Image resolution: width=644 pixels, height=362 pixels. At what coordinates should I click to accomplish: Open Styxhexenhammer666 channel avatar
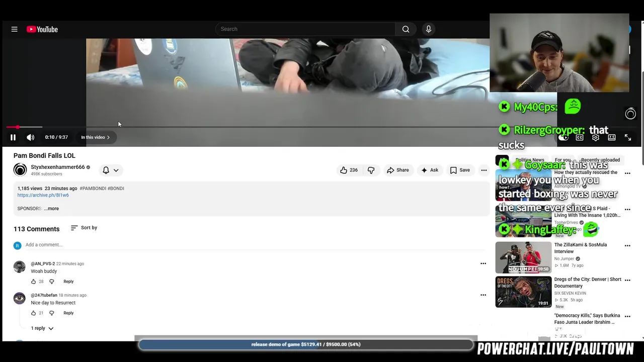(x=20, y=170)
